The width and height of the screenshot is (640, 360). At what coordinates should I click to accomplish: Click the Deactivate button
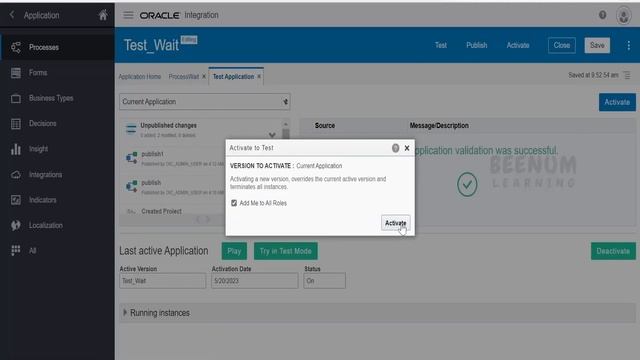[x=613, y=251]
